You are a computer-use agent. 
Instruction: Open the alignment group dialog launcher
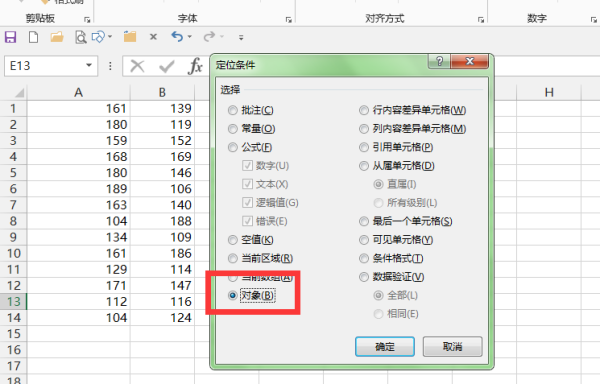pyautogui.click(x=481, y=20)
